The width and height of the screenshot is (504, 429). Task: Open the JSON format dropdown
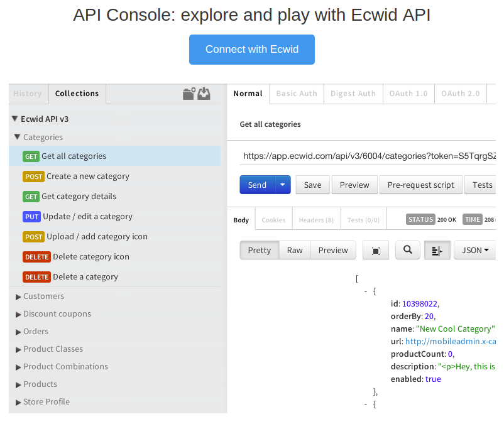(x=474, y=250)
